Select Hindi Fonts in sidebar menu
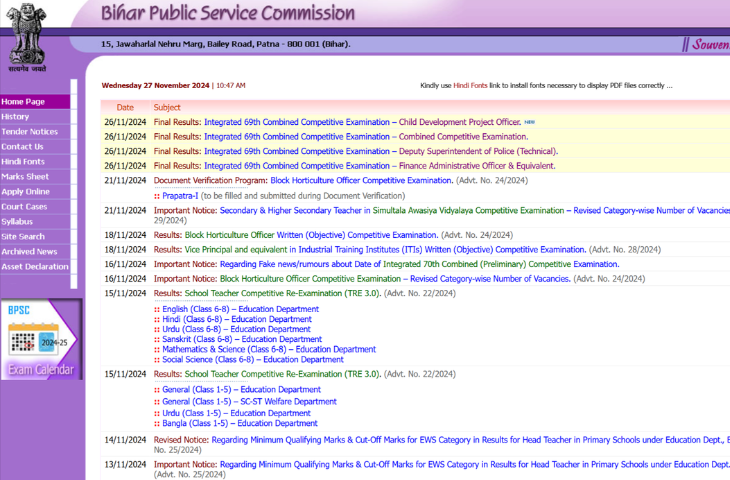730x480 pixels. pos(35,162)
